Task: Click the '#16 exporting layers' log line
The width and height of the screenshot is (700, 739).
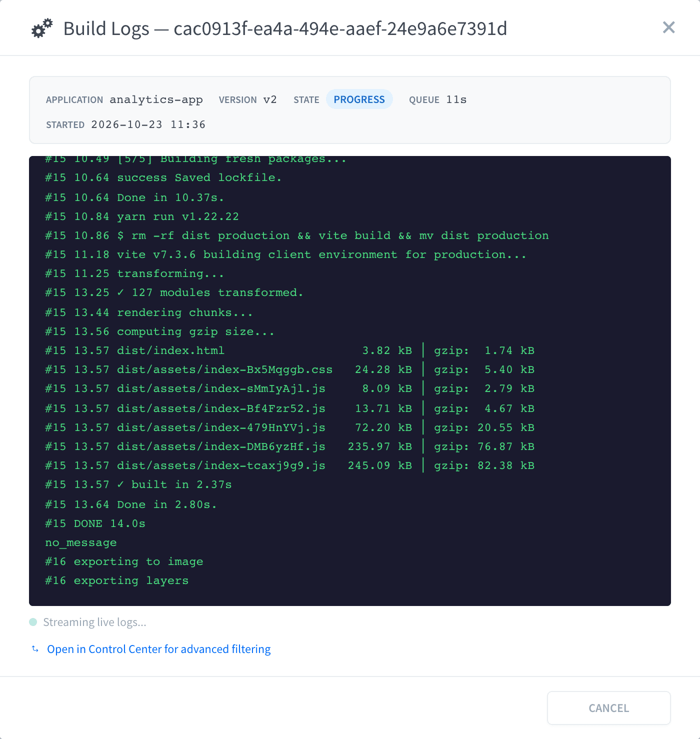Action: [117, 580]
